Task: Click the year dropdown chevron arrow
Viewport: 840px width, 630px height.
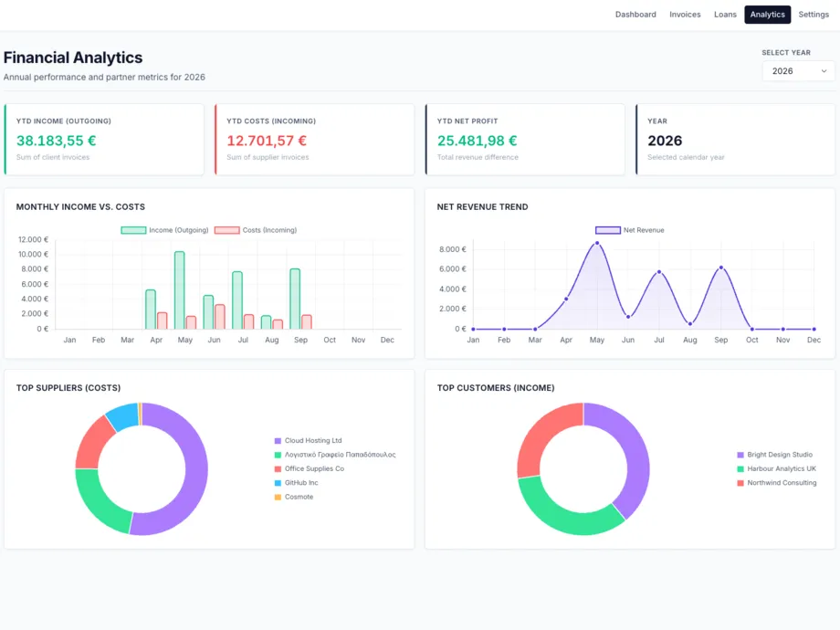Action: click(824, 70)
